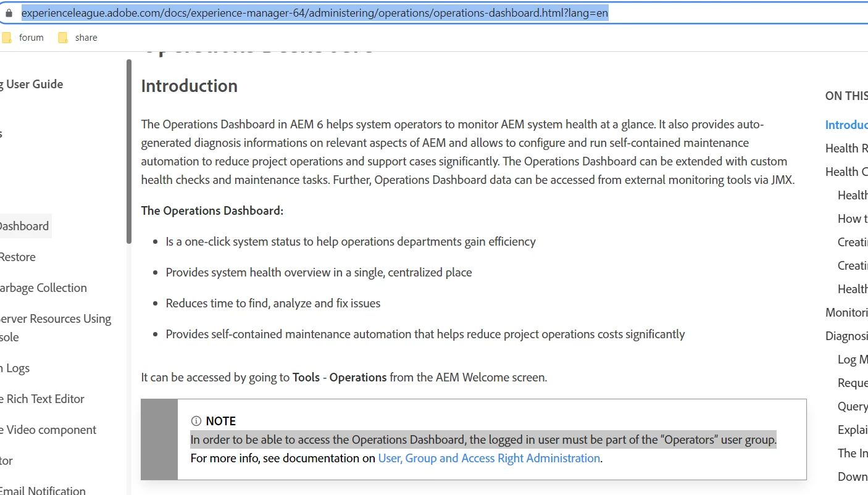Screen dimensions: 868x495
Task: Click bullet 'Provides self-contained maintenance automation'
Action: click(x=425, y=334)
